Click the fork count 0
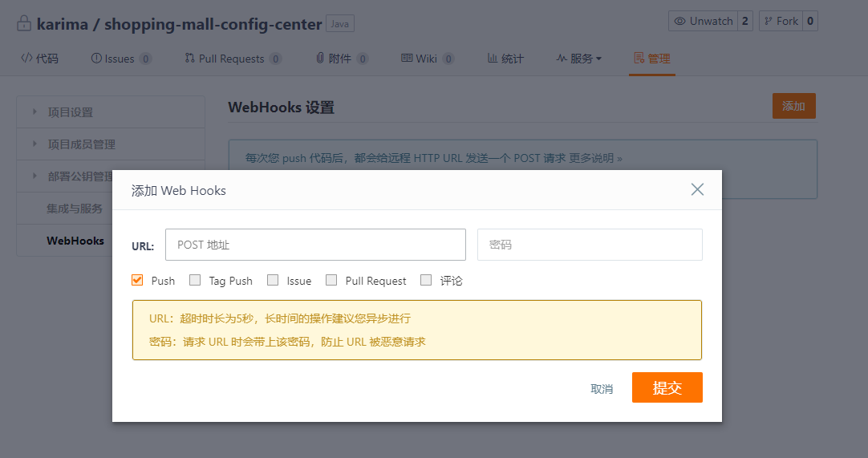This screenshot has height=458, width=868. 810,21
